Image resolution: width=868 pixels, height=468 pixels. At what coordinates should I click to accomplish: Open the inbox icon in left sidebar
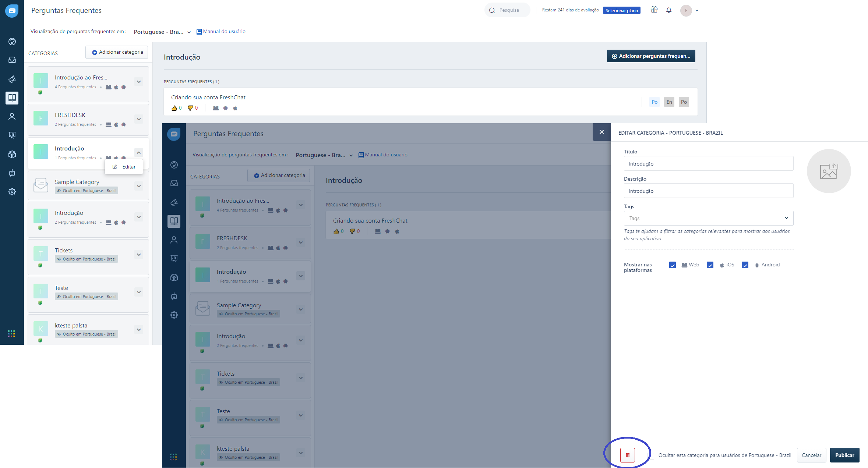click(x=12, y=60)
